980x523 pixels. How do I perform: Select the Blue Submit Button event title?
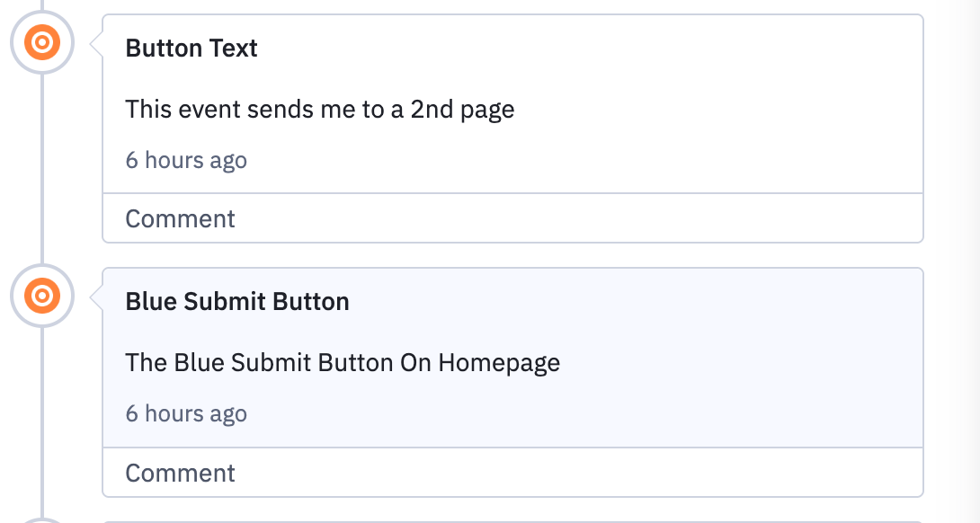pos(236,301)
